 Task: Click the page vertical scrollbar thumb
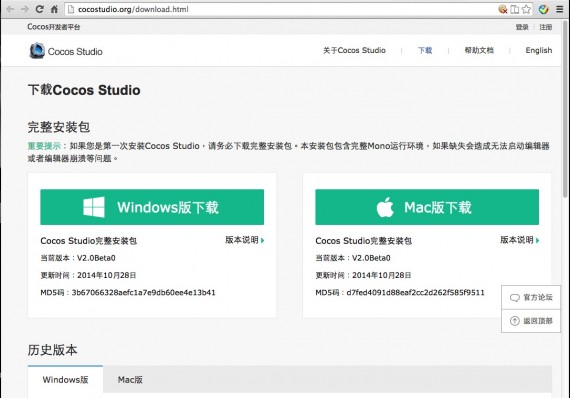point(565,109)
